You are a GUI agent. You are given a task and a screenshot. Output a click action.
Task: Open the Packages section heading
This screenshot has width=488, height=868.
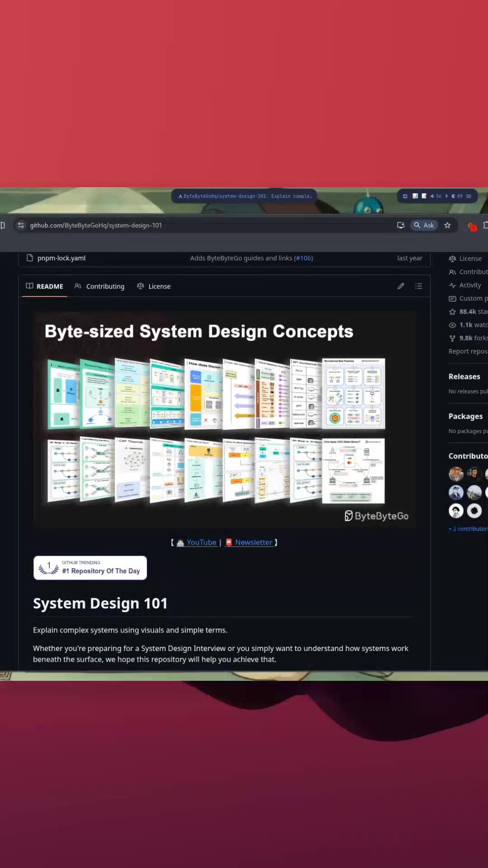coord(465,416)
